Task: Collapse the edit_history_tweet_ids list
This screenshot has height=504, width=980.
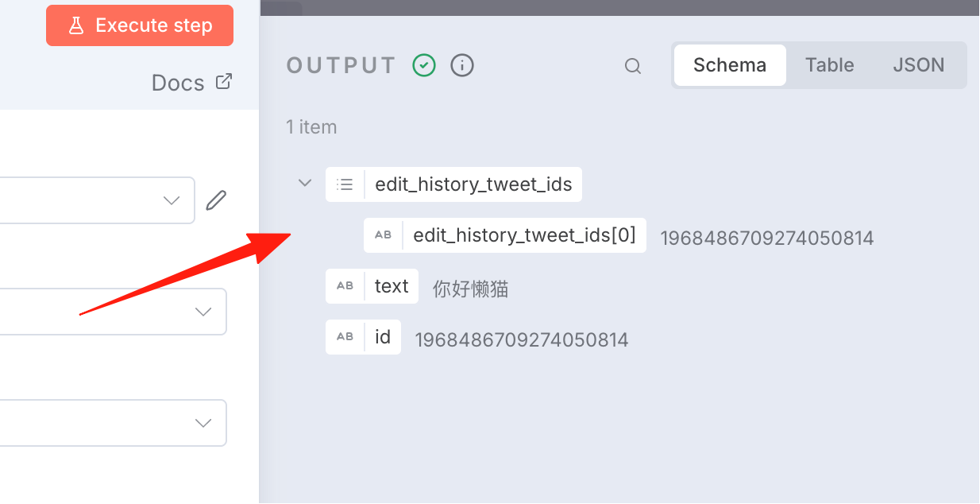Action: click(x=304, y=184)
